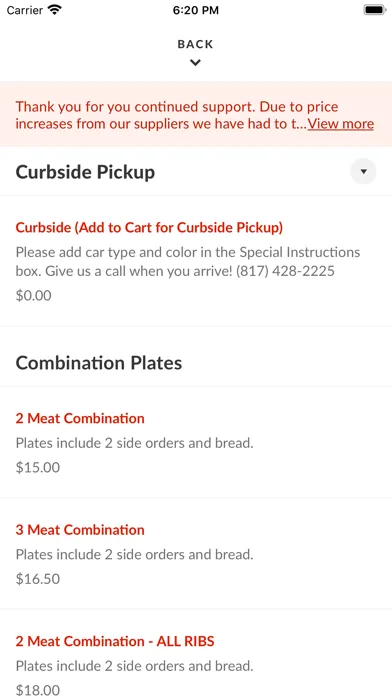This screenshot has width=392, height=696.
Task: Tap the $0.00 curbside price
Action: 34,296
